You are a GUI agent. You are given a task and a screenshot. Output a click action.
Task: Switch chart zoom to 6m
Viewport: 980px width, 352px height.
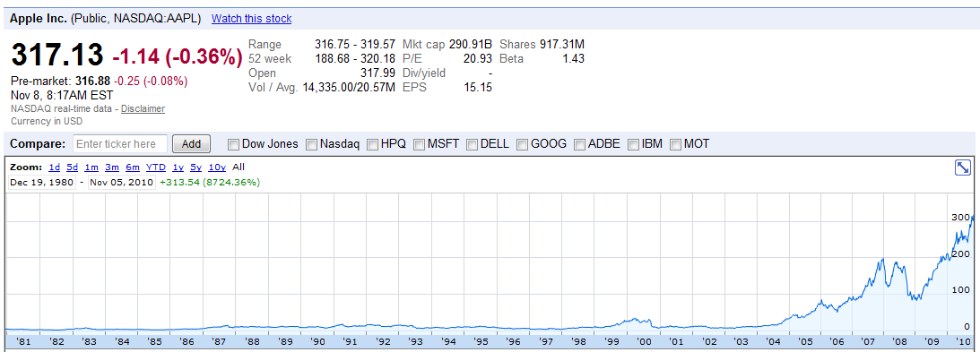(x=132, y=167)
